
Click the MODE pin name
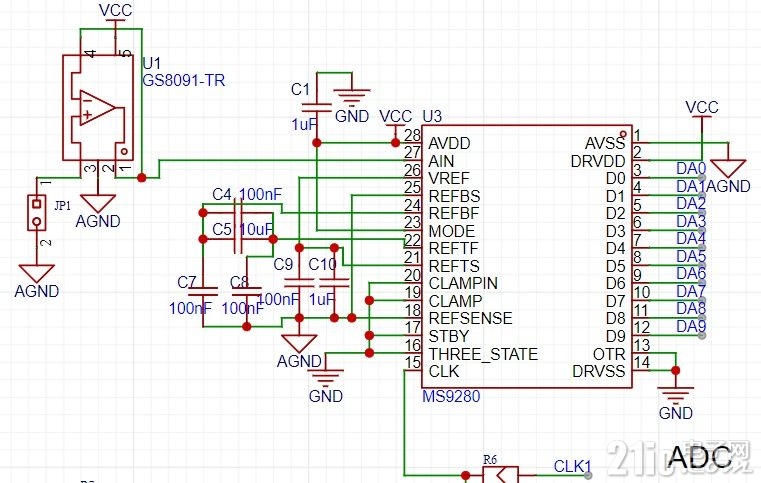point(452,231)
